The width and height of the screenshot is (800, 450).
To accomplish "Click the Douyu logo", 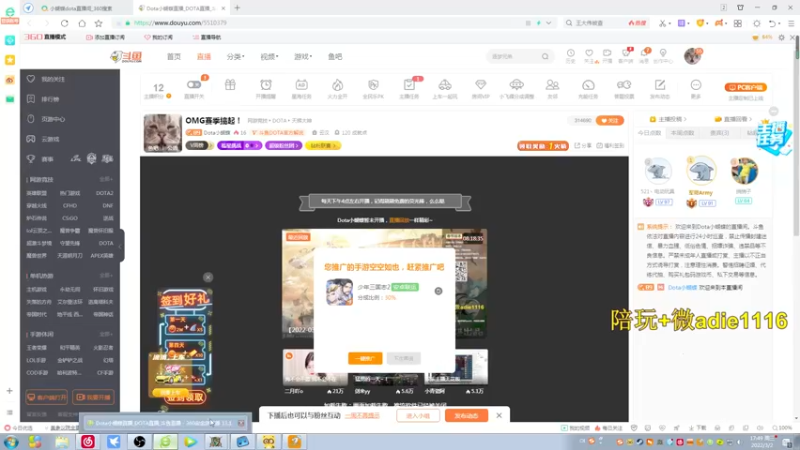I will (126, 57).
